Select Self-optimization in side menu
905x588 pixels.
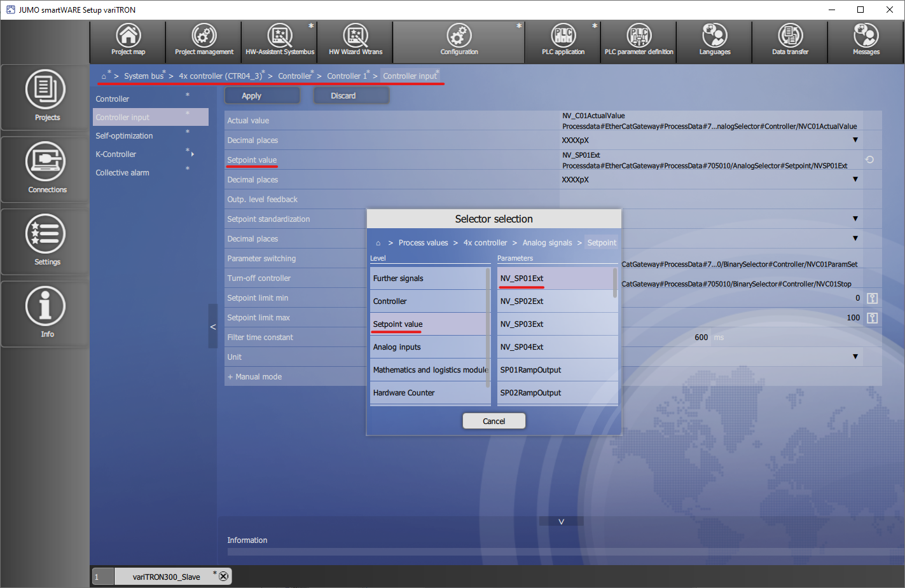pos(124,136)
